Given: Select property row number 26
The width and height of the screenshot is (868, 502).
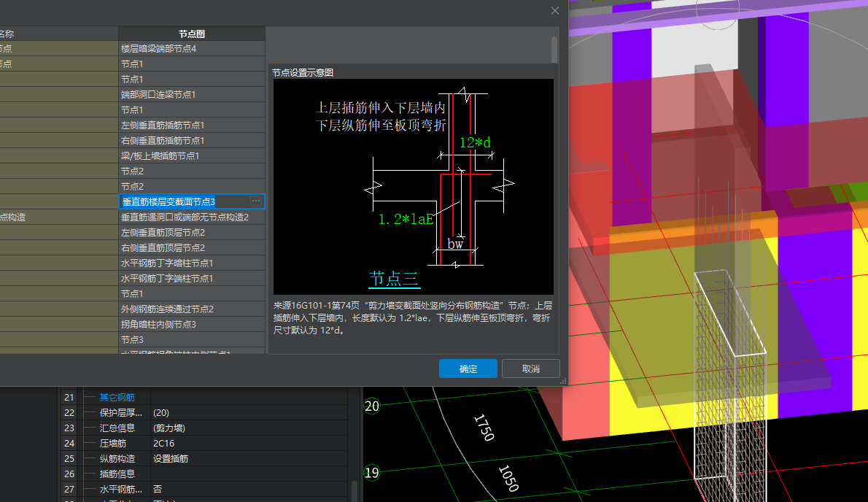Looking at the screenshot, I should click(x=69, y=474).
